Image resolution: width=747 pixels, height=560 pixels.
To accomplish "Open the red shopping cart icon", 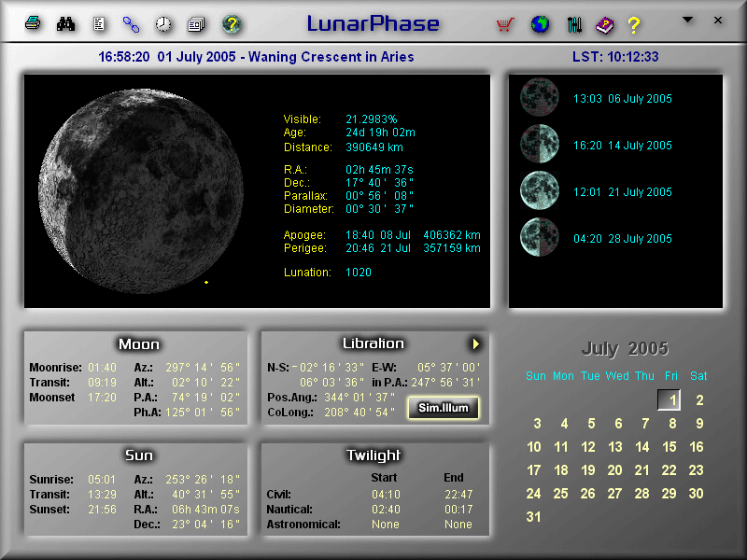I will (505, 24).
